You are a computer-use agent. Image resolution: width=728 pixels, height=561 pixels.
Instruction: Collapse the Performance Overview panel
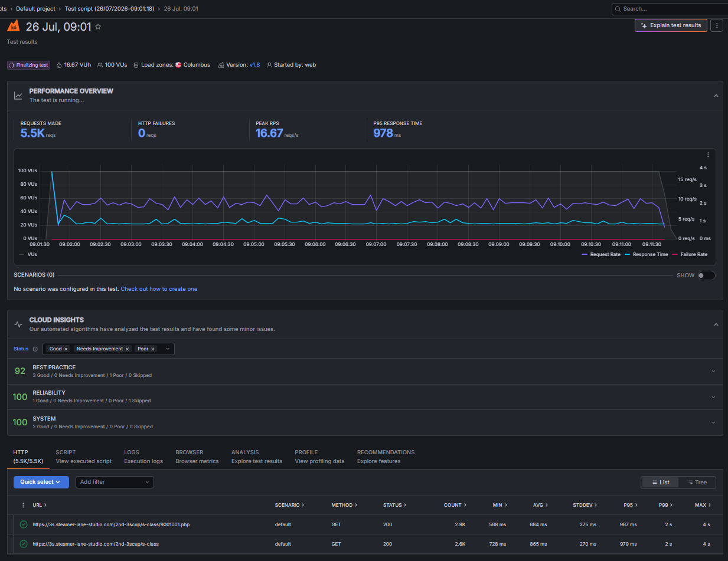coord(716,96)
